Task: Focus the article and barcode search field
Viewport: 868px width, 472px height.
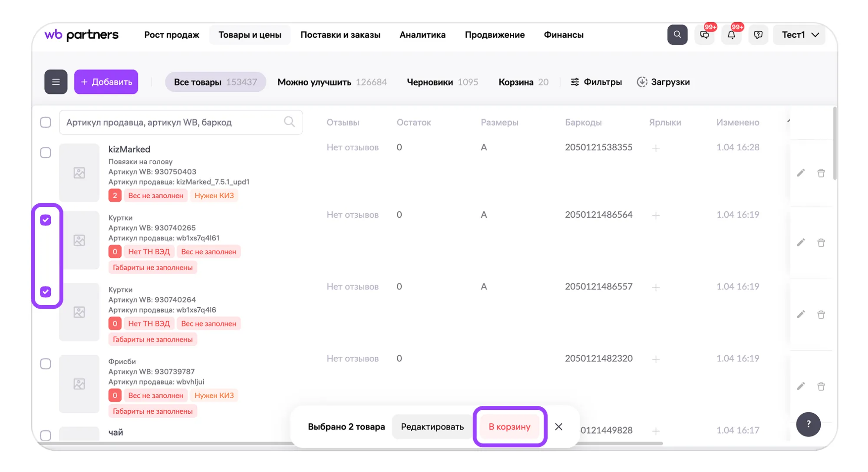Action: click(x=181, y=122)
